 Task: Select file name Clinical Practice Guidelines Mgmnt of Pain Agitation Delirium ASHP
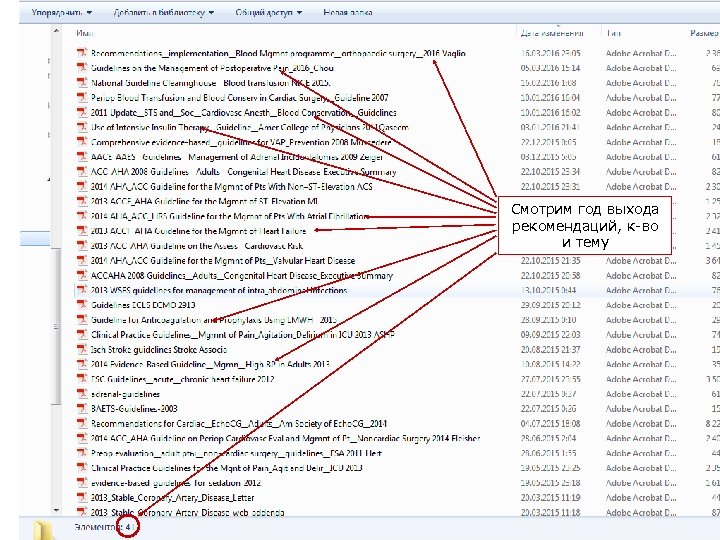click(242, 334)
